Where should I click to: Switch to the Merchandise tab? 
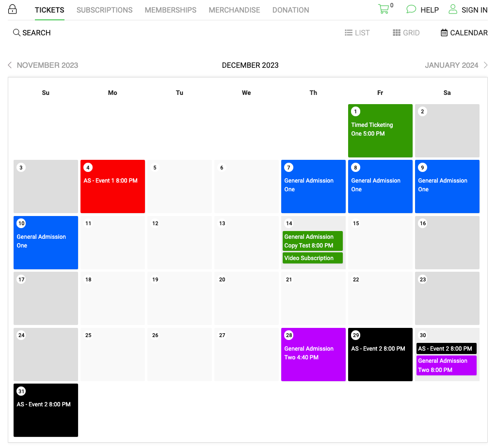(x=234, y=10)
